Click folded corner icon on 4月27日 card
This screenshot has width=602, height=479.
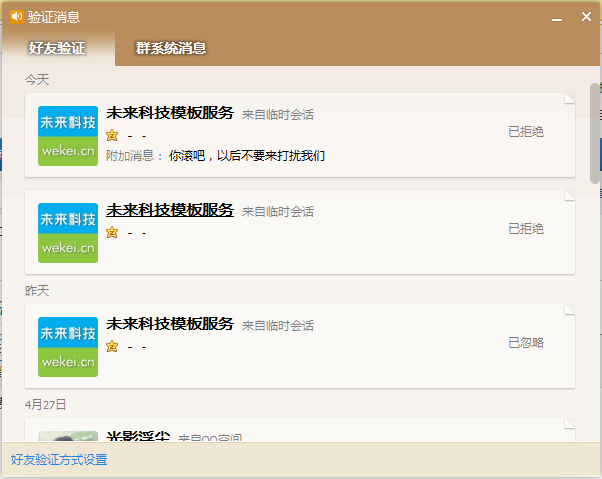569,424
